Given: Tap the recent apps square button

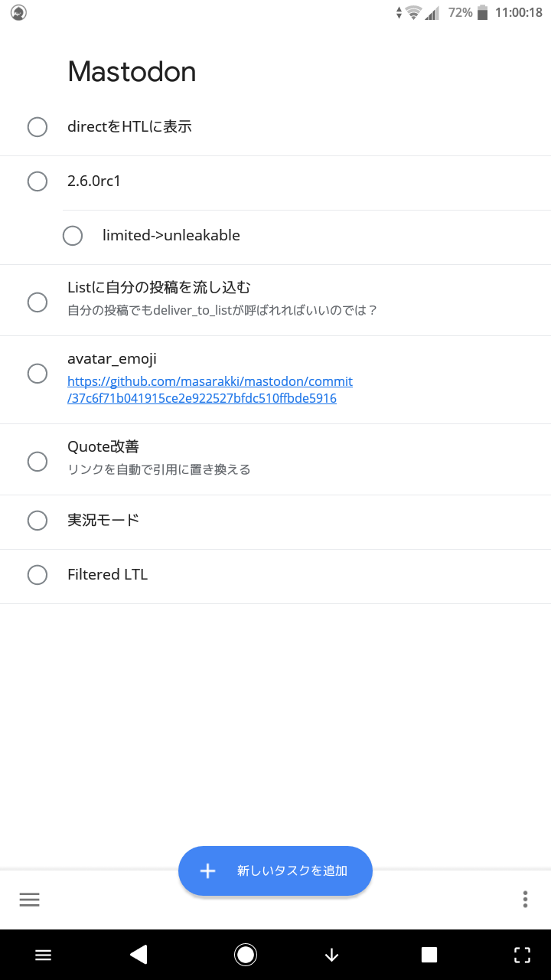Looking at the screenshot, I should coord(429,954).
